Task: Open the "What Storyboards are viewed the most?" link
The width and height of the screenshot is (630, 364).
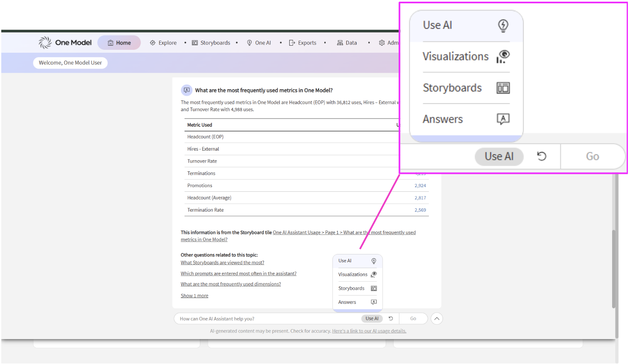Action: 222,262
